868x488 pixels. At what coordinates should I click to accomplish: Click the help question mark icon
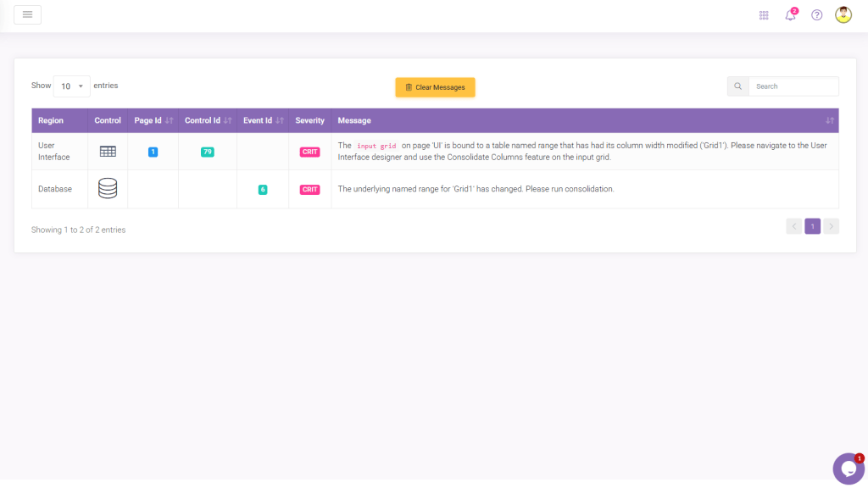pos(816,15)
